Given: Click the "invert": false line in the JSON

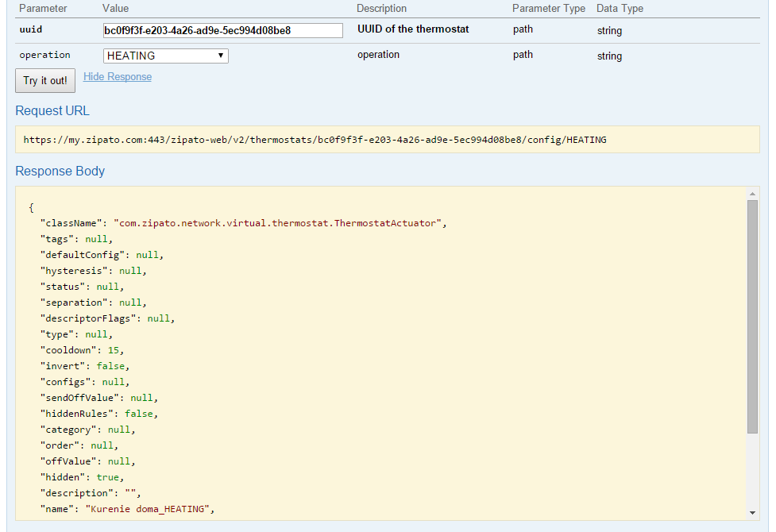Looking at the screenshot, I should pos(85,366).
